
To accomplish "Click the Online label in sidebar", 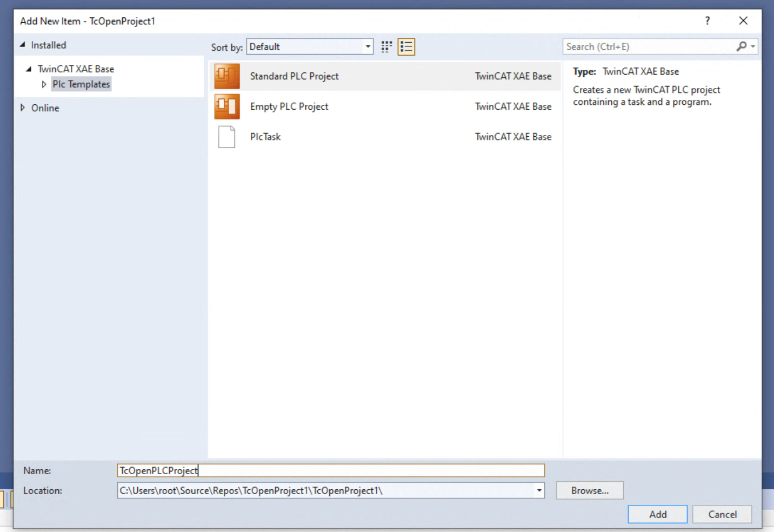I will click(x=45, y=108).
